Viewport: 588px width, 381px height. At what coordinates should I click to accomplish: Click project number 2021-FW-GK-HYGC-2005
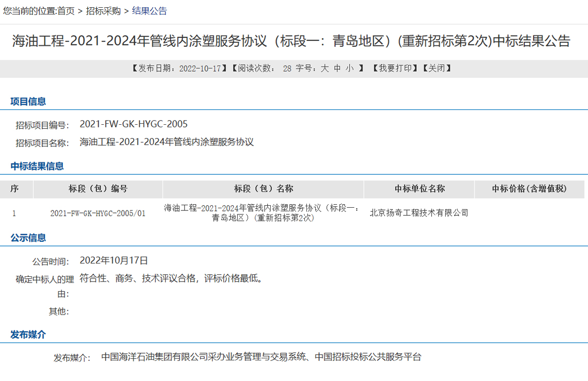[x=134, y=124]
